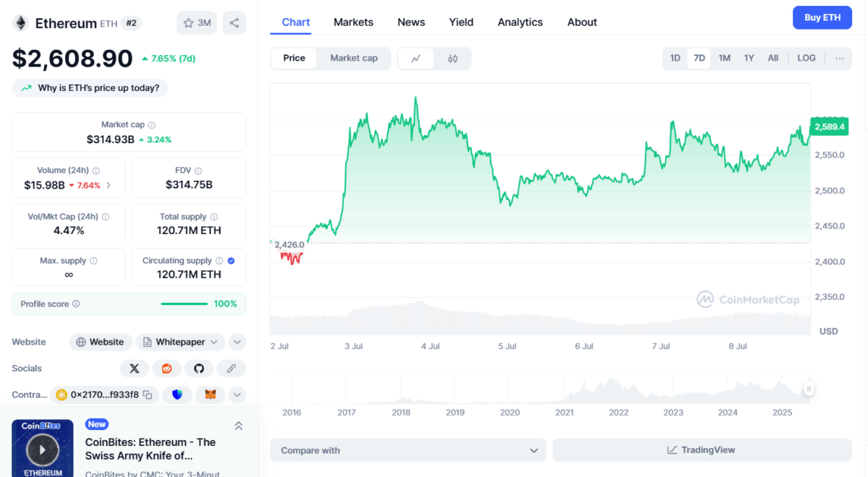Click the Vol/Mkt Cap info icon

(x=106, y=217)
